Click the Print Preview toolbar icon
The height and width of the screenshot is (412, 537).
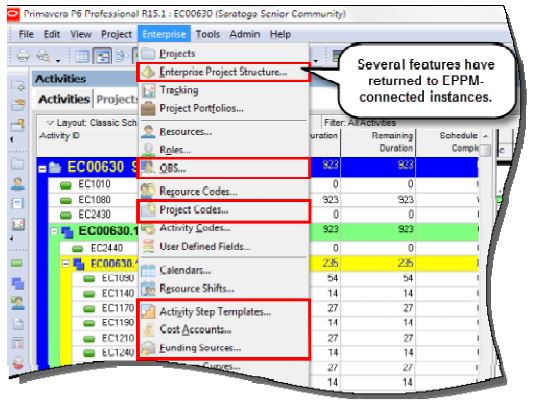coord(44,55)
